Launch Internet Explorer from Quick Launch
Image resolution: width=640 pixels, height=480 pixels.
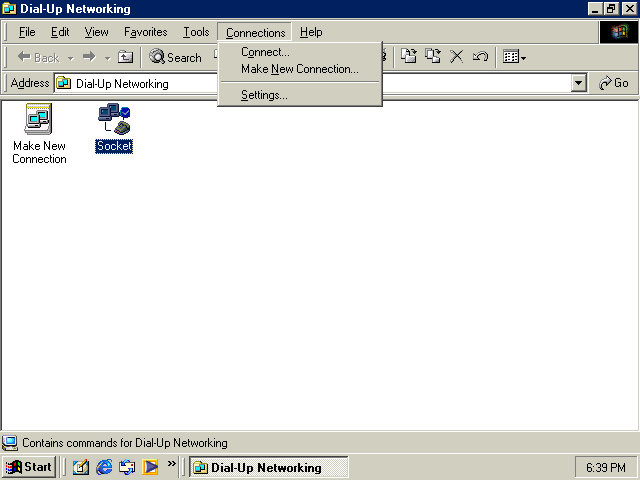[x=104, y=467]
